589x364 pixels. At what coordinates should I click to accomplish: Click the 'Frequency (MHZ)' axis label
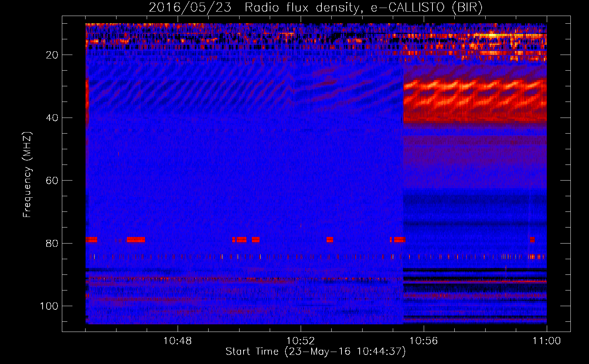pos(28,174)
